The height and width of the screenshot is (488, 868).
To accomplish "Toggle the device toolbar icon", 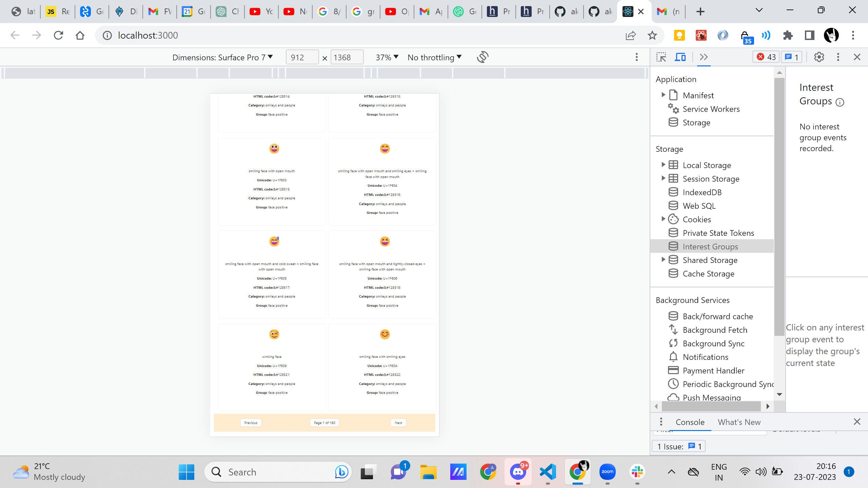I will pyautogui.click(x=680, y=57).
